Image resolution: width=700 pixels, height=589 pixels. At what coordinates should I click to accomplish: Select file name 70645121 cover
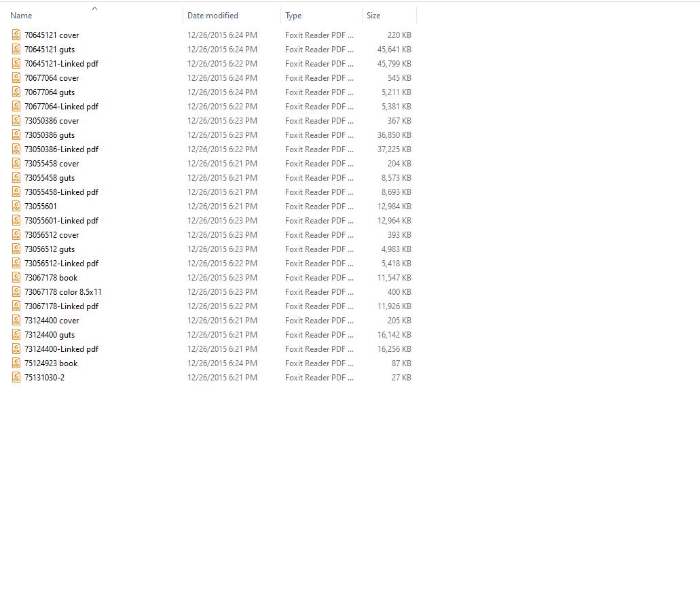point(52,35)
